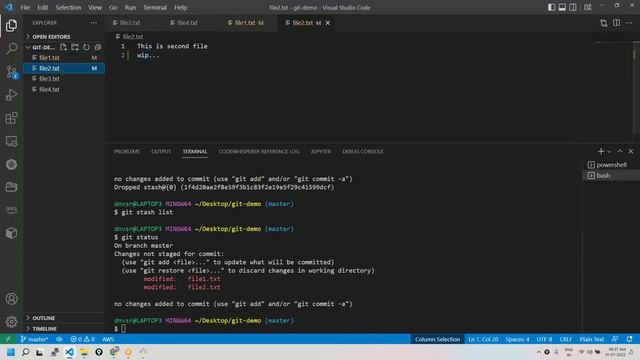Viewport: 640px width, 360px height.
Task: Expand the Open Editors section
Action: (51, 37)
